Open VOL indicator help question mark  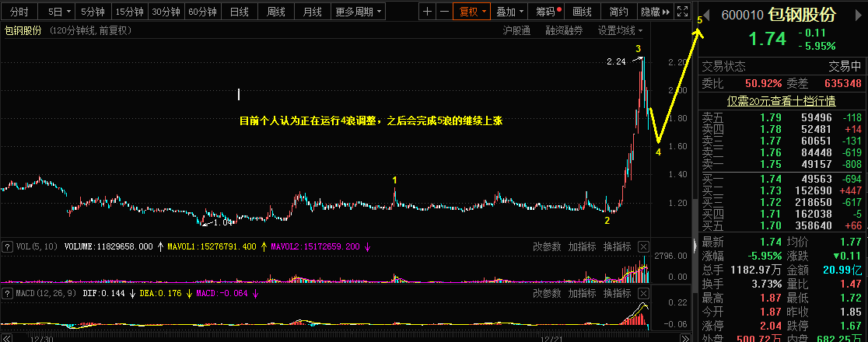click(x=8, y=247)
